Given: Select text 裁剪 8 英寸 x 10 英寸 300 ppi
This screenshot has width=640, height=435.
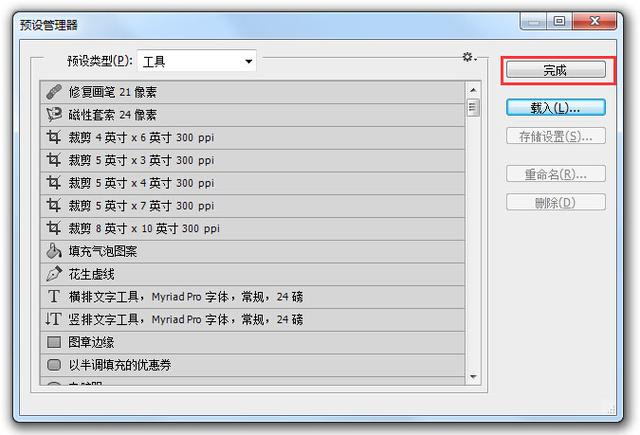Looking at the screenshot, I should [144, 228].
